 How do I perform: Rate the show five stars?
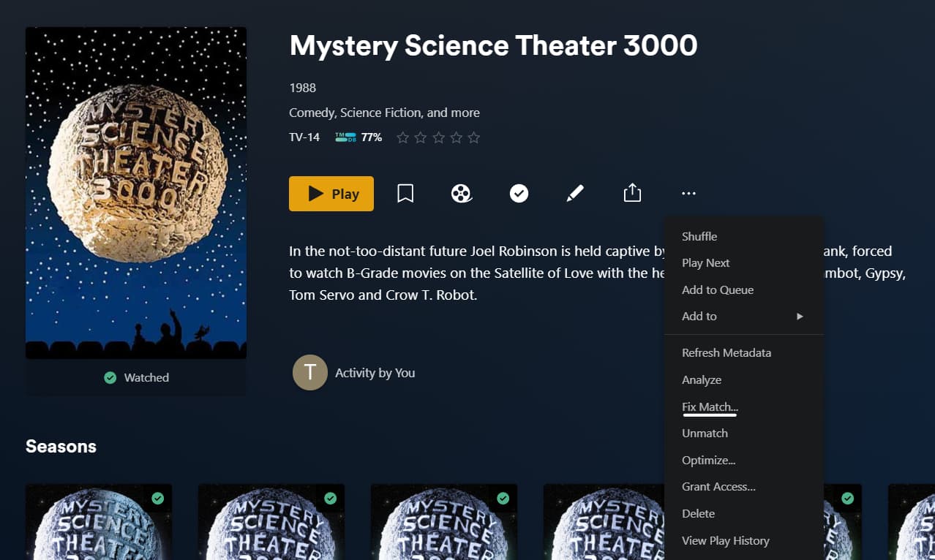473,137
